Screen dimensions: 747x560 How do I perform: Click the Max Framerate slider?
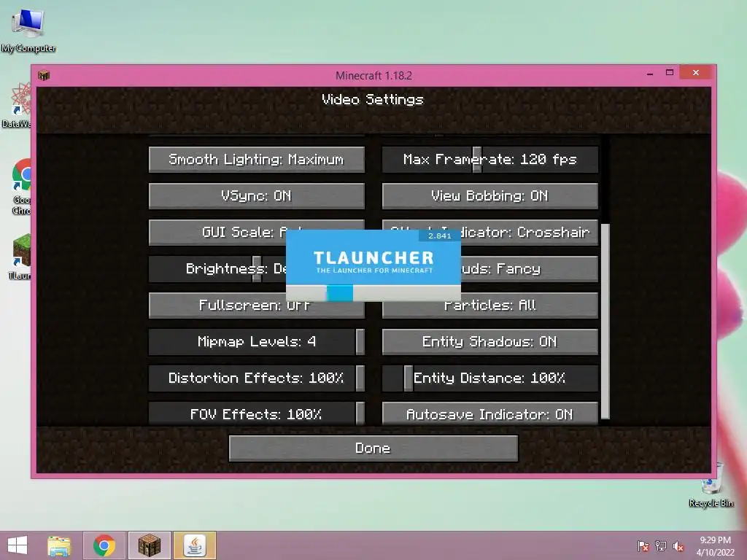(489, 160)
